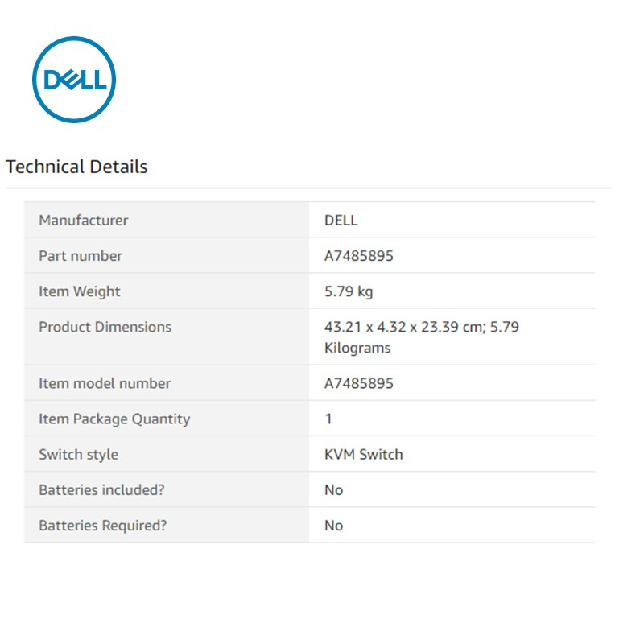The image size is (644, 644).
Task: Select the Part number label
Action: 80,255
